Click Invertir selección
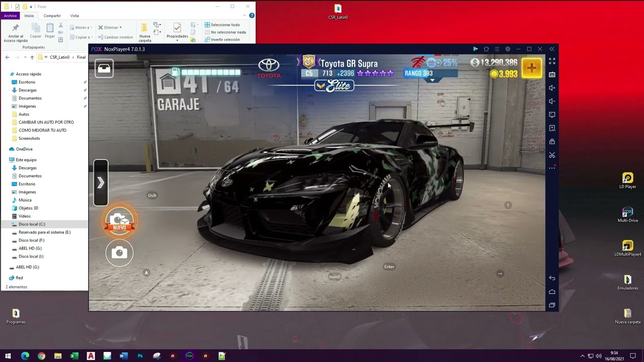This screenshot has width=644, height=362. [x=222, y=40]
